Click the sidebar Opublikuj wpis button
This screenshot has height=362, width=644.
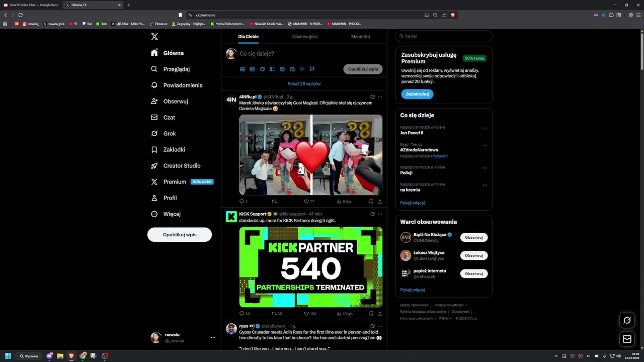click(180, 235)
